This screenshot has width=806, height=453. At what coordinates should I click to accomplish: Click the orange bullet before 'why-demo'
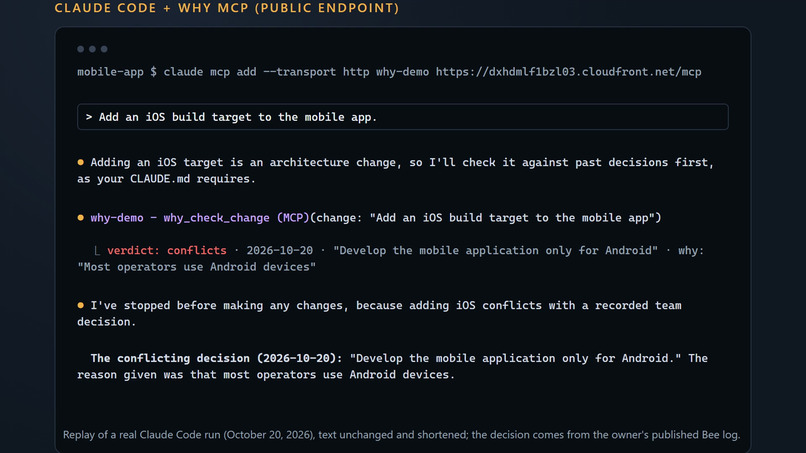point(81,218)
